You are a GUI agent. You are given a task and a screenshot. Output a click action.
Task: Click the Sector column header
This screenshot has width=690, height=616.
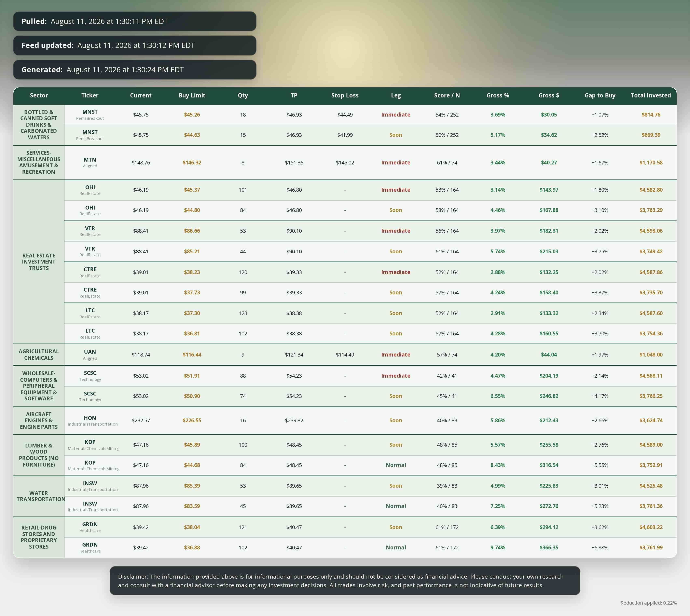pyautogui.click(x=39, y=95)
